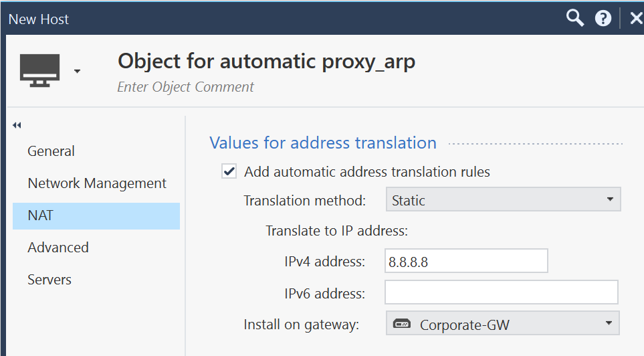The width and height of the screenshot is (644, 356).
Task: Focus the empty IPv6 address field
Action: click(x=501, y=293)
